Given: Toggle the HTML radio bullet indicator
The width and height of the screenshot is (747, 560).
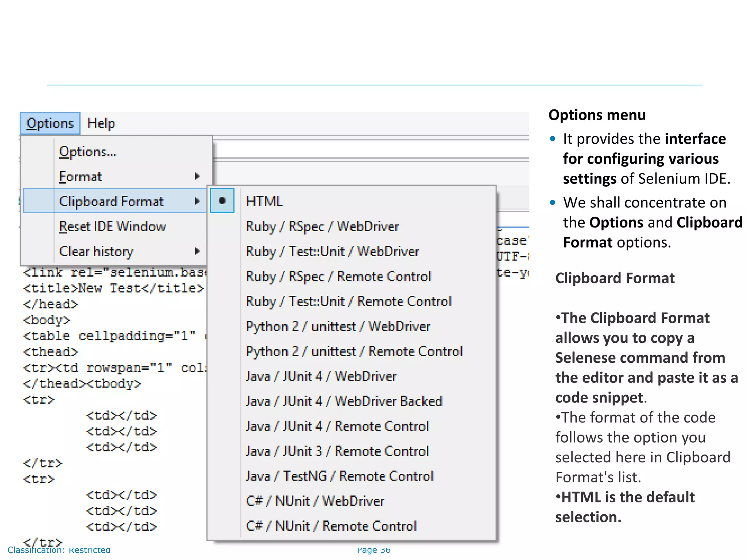Looking at the screenshot, I should point(222,201).
